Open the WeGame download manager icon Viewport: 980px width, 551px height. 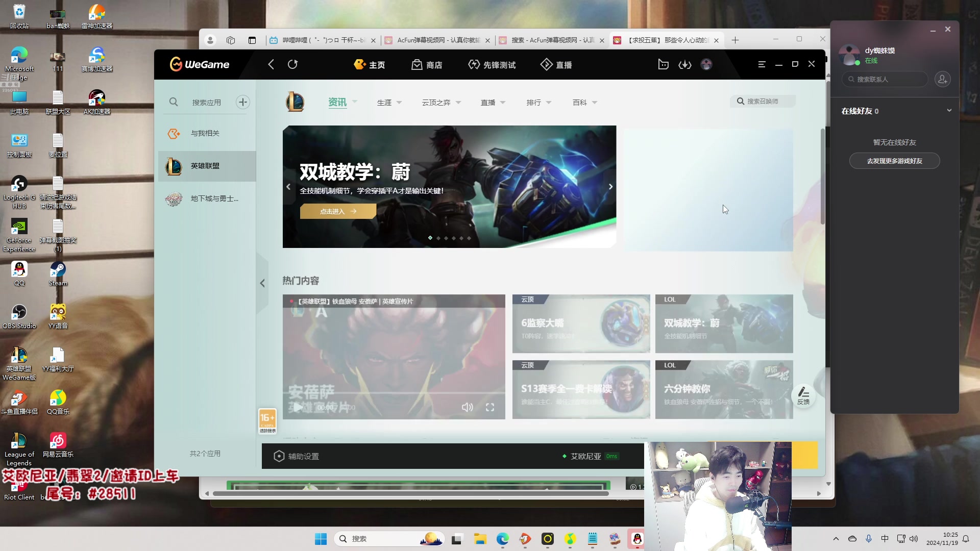[685, 64]
